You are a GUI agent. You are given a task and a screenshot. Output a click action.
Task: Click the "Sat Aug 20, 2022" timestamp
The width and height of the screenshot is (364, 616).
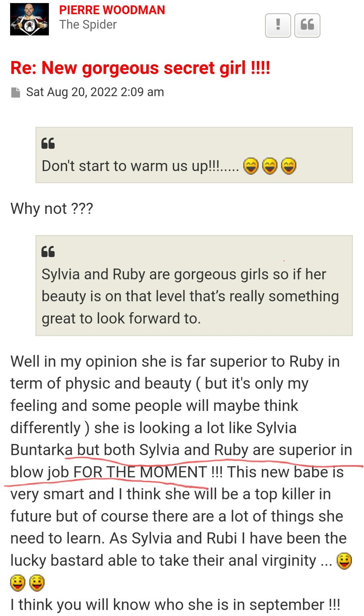[x=95, y=92]
